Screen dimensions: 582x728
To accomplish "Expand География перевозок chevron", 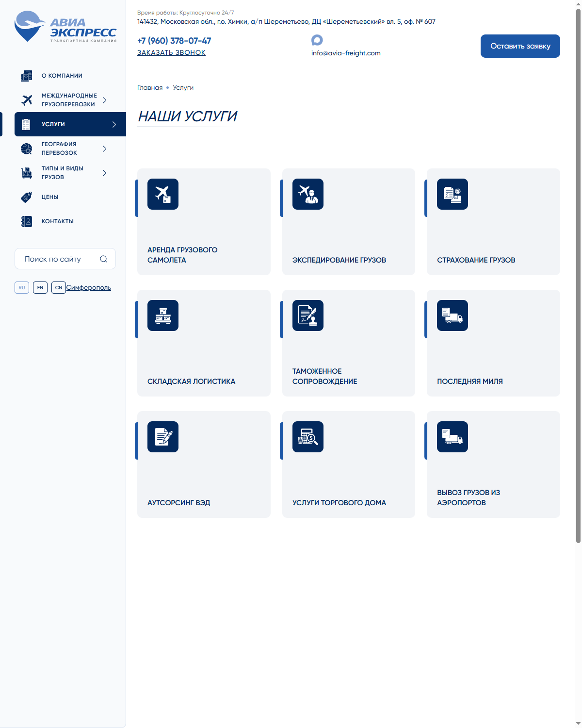I will click(104, 149).
